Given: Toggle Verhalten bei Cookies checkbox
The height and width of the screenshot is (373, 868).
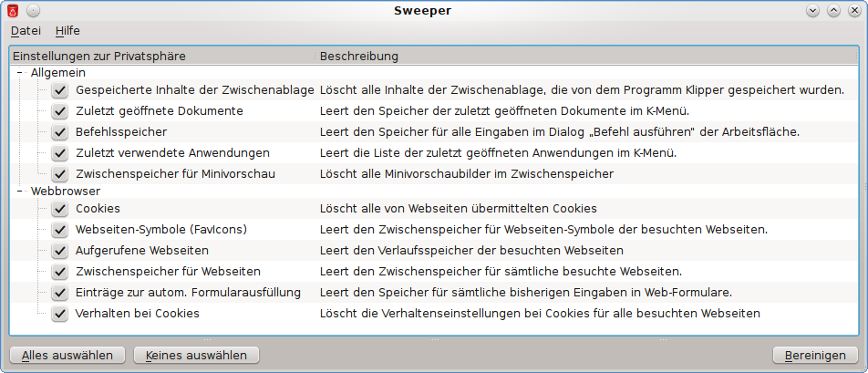Looking at the screenshot, I should (x=60, y=314).
